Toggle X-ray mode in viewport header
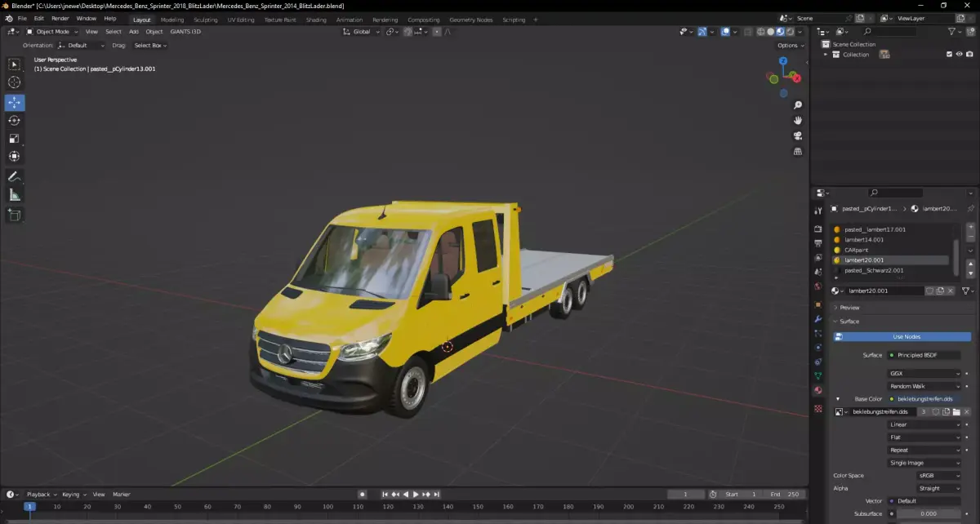This screenshot has height=524, width=980. pos(746,32)
